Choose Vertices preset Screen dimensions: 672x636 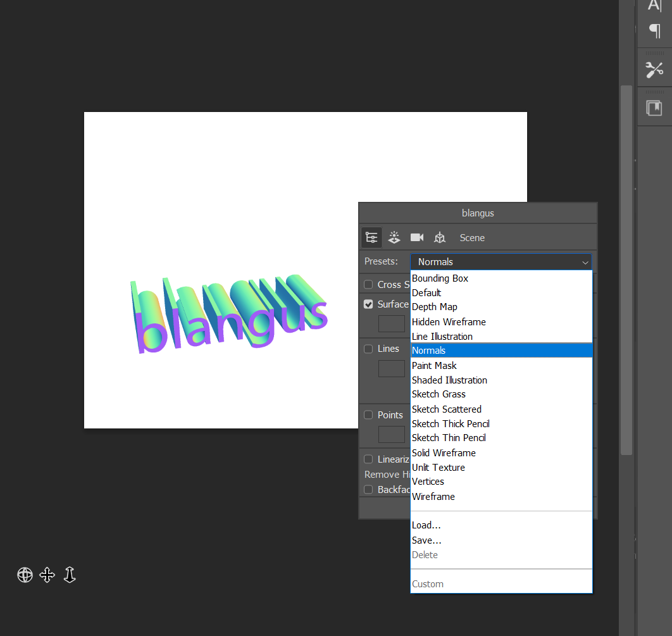pos(501,482)
